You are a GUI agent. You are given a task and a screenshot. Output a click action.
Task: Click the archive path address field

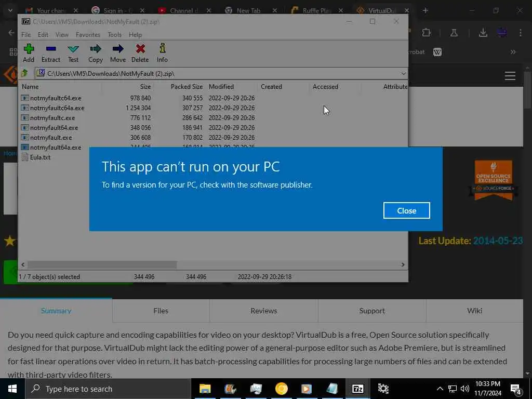coord(217,74)
